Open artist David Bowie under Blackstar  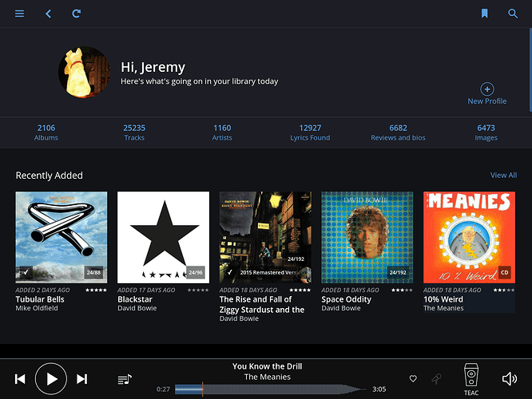click(137, 308)
